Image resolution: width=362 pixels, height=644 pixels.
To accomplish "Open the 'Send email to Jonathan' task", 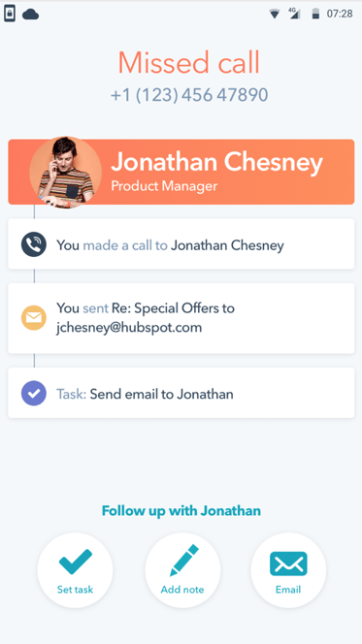I will pos(181,393).
